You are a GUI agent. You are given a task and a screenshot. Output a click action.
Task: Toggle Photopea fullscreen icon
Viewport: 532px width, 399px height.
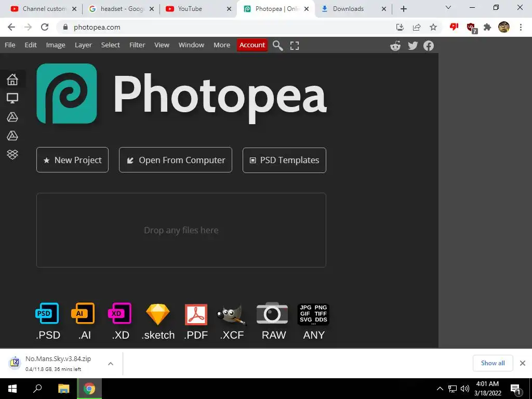click(295, 46)
